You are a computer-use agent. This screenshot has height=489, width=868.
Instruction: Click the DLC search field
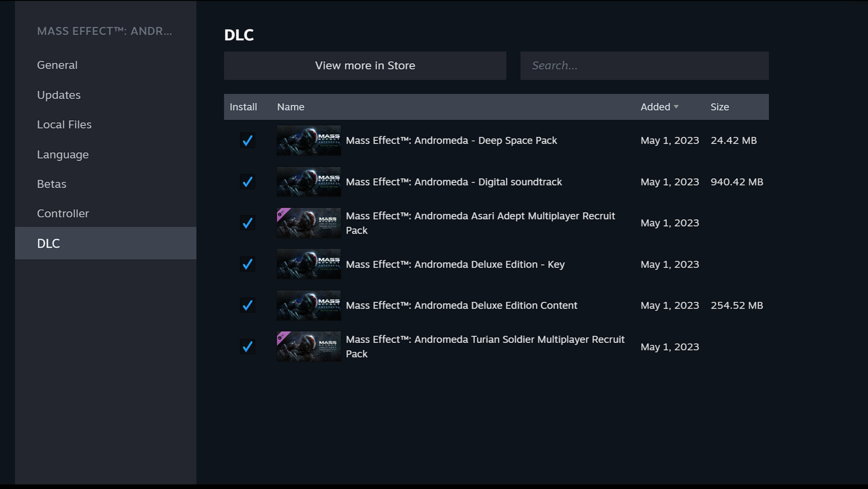pyautogui.click(x=644, y=65)
